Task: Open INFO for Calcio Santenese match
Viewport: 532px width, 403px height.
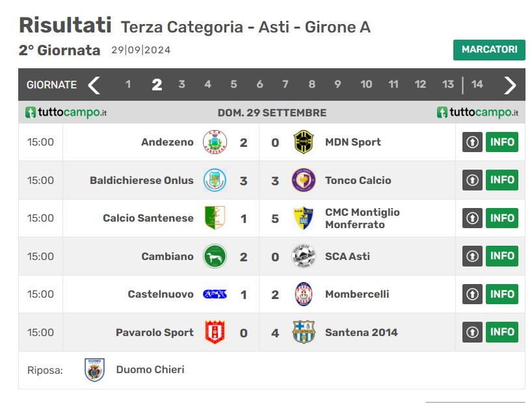Action: click(502, 218)
